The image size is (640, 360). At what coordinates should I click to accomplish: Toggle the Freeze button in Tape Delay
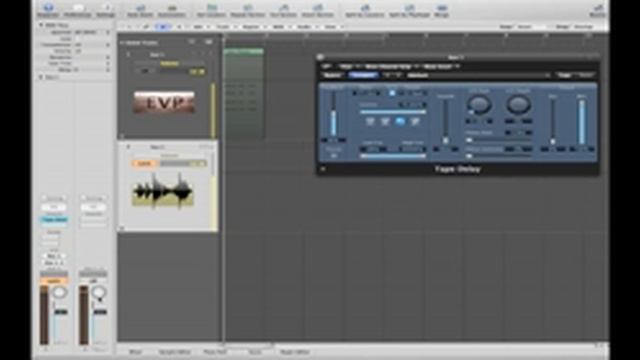(333, 156)
